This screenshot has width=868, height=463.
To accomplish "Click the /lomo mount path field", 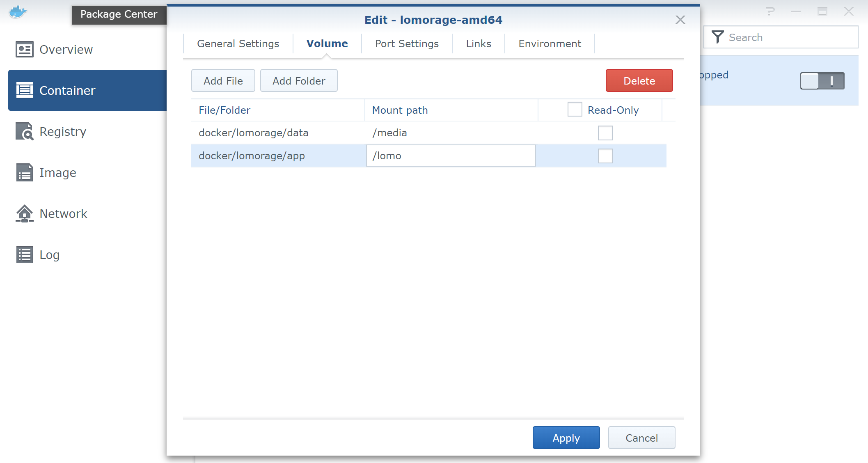I will (451, 156).
